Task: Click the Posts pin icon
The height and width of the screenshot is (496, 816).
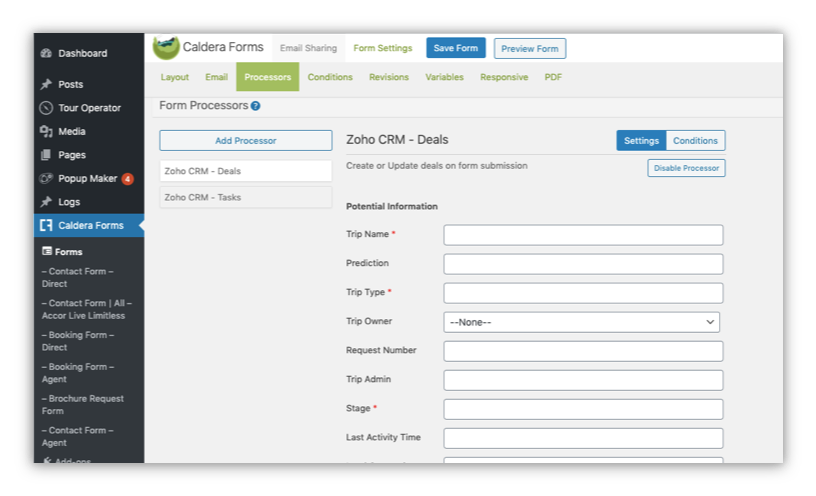Action: [x=46, y=84]
